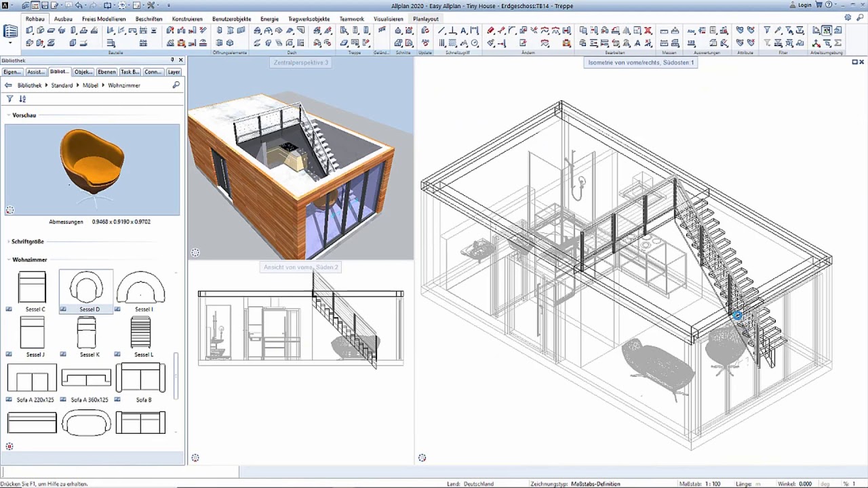The image size is (868, 488).
Task: Select the Sessel D library symbol
Action: tap(86, 291)
